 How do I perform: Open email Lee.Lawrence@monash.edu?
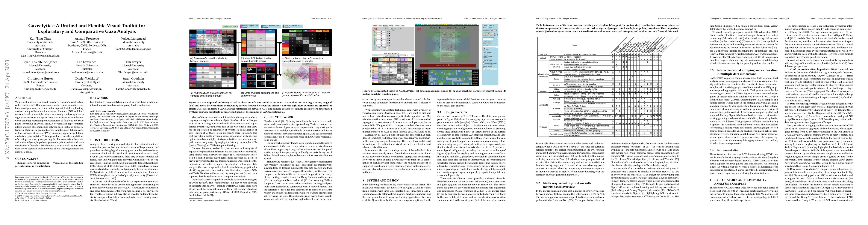[87, 72]
